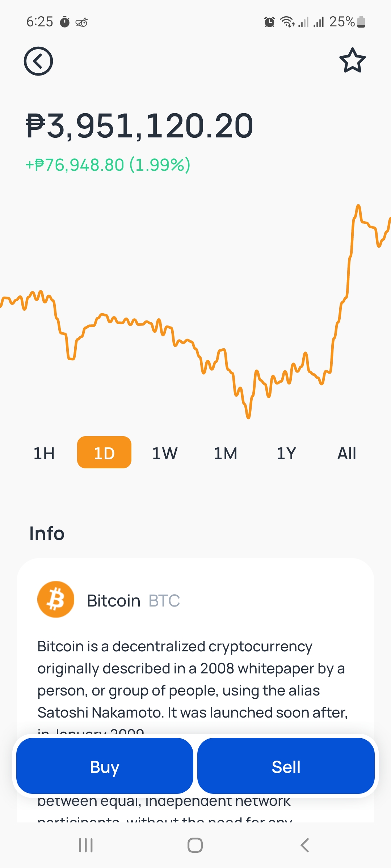The width and height of the screenshot is (391, 868).
Task: Tap the battery status icon
Action: [361, 22]
